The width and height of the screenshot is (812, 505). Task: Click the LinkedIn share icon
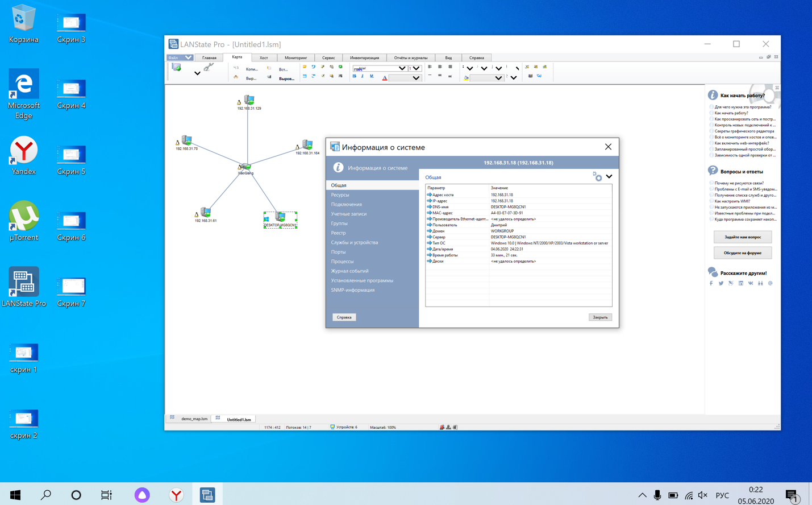741,283
